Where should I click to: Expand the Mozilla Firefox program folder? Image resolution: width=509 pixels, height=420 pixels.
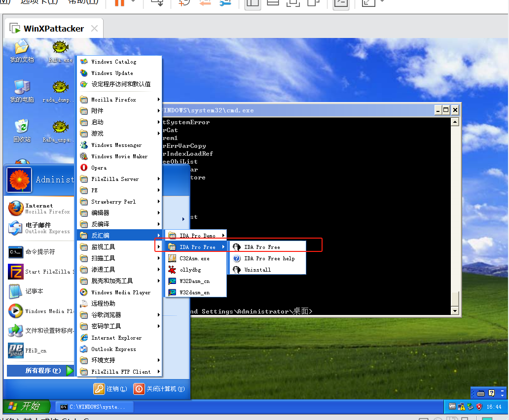(119, 100)
